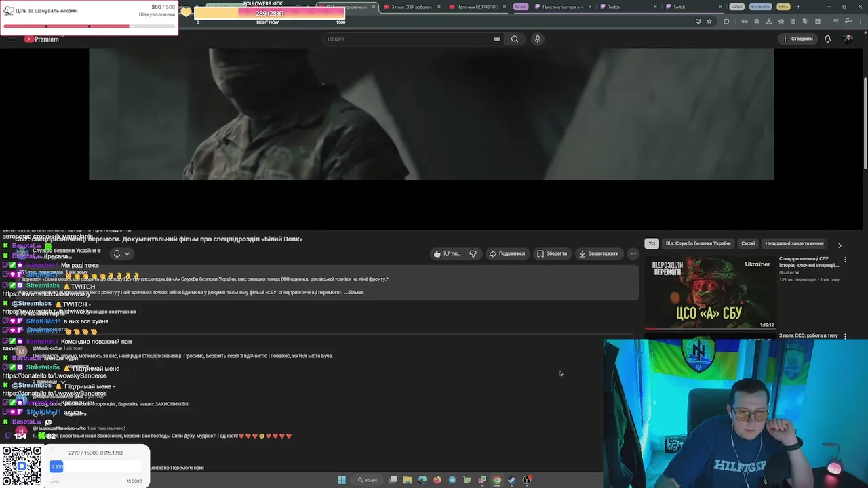Open YouTube notifications bell
This screenshot has height=488, width=868.
[827, 39]
